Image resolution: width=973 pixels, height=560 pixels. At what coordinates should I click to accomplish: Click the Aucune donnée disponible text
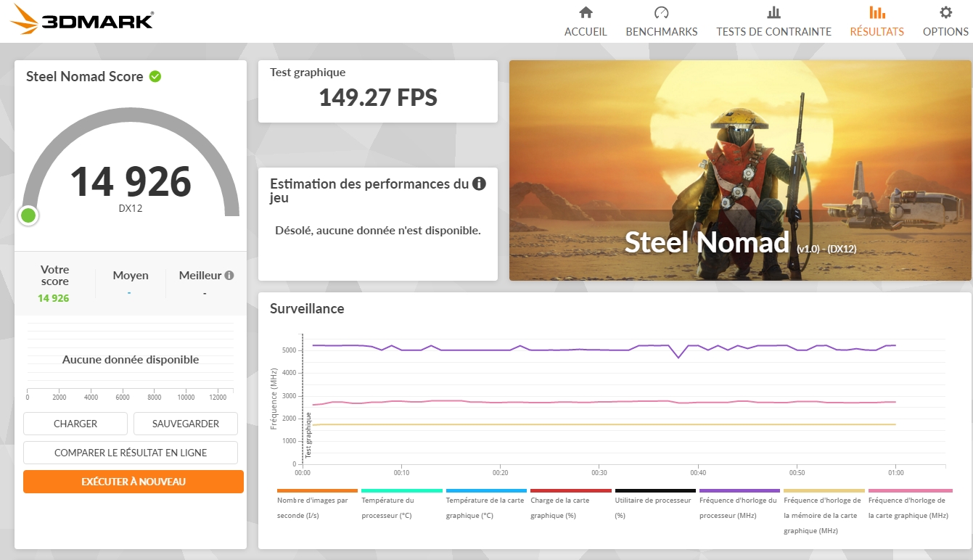point(131,360)
